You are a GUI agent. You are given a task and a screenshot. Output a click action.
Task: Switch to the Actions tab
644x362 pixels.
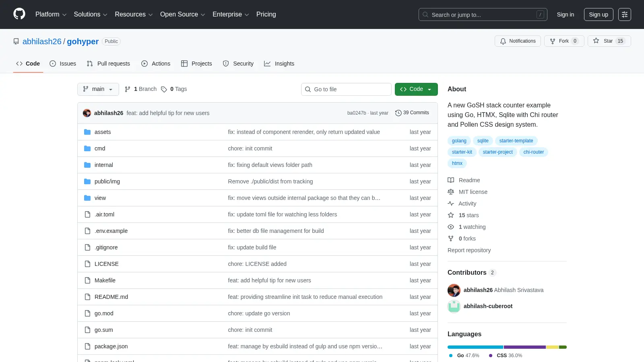tap(156, 64)
